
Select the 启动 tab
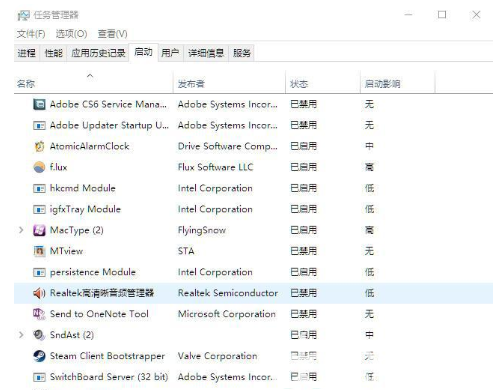[x=143, y=52]
